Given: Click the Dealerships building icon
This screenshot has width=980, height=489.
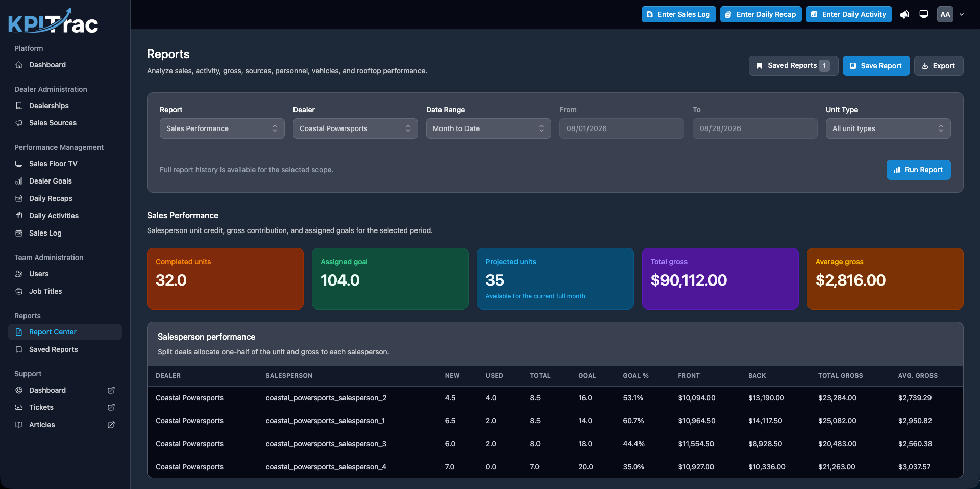Looking at the screenshot, I should [19, 106].
